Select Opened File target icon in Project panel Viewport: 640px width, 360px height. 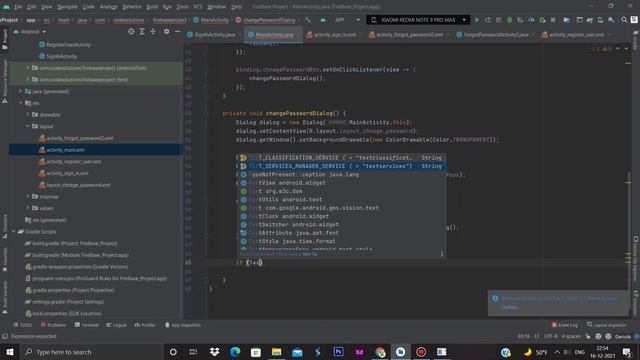click(131, 31)
